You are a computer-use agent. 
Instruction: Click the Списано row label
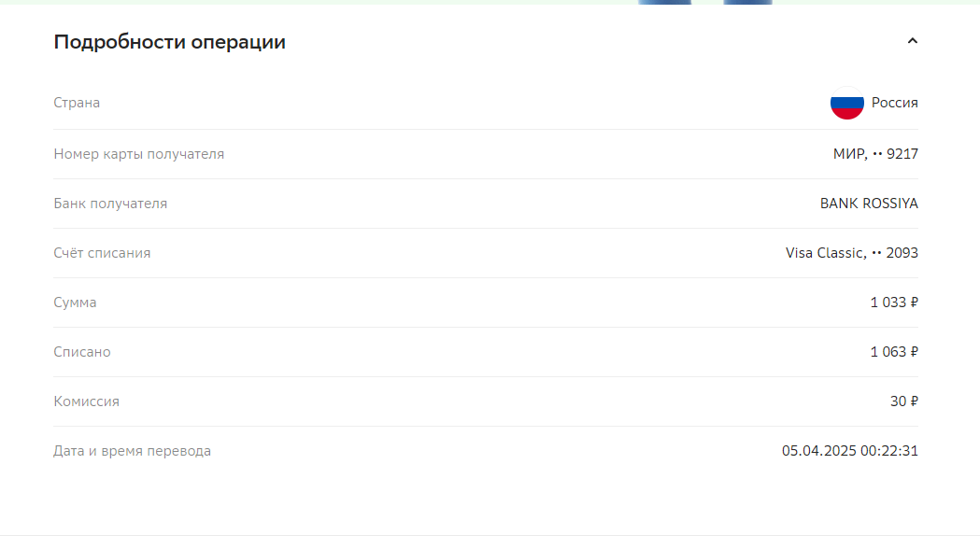pyautogui.click(x=82, y=352)
